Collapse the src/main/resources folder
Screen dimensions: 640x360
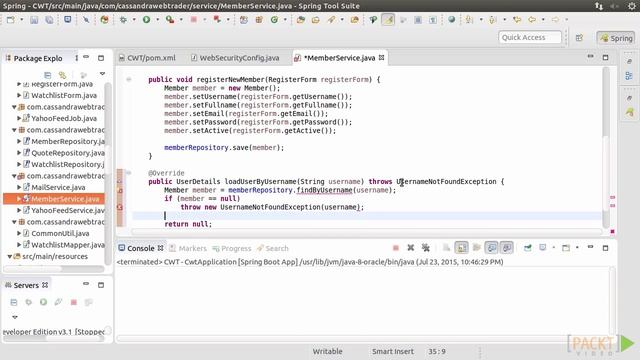pyautogui.click(x=10, y=257)
